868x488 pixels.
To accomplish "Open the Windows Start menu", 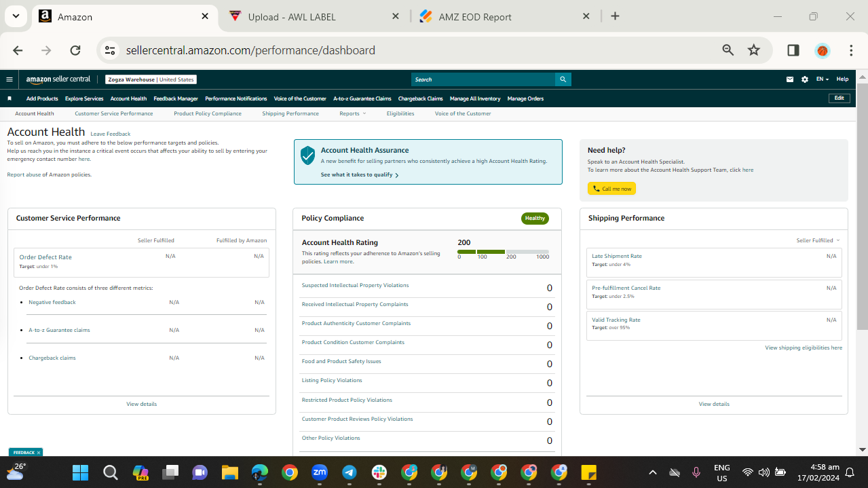I will point(80,472).
